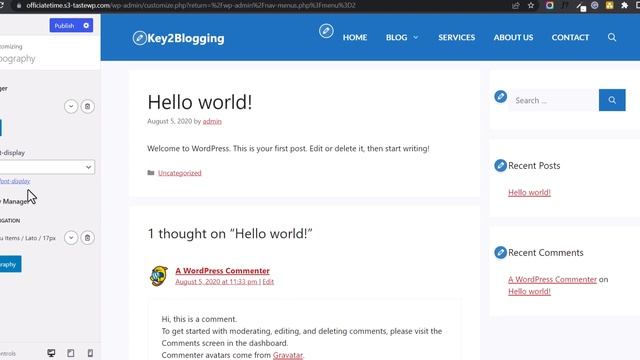
Task: Open comment date August 5, 2020 link
Action: pyautogui.click(x=216, y=282)
